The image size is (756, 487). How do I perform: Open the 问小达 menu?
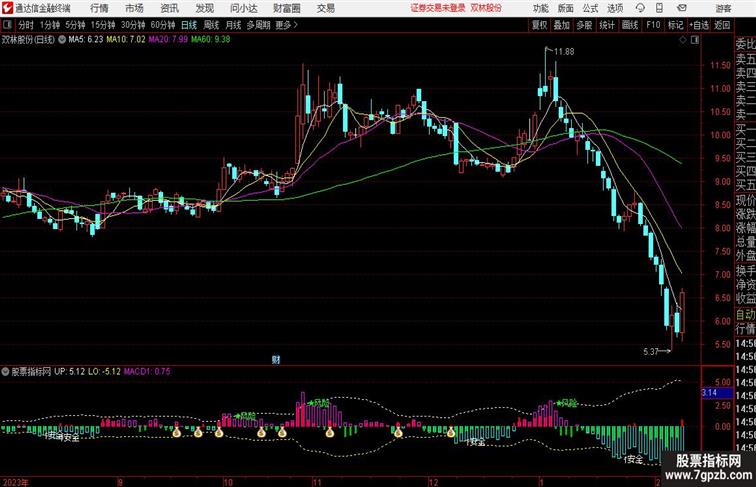pos(243,8)
